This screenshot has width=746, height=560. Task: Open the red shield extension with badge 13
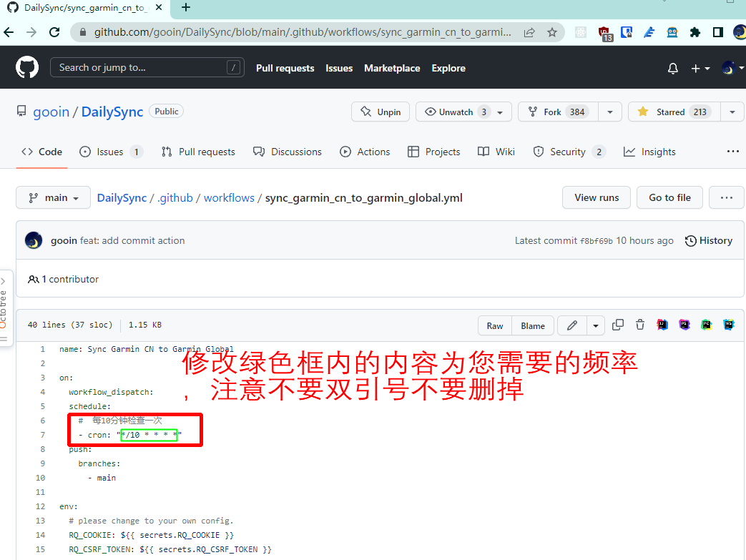[604, 34]
